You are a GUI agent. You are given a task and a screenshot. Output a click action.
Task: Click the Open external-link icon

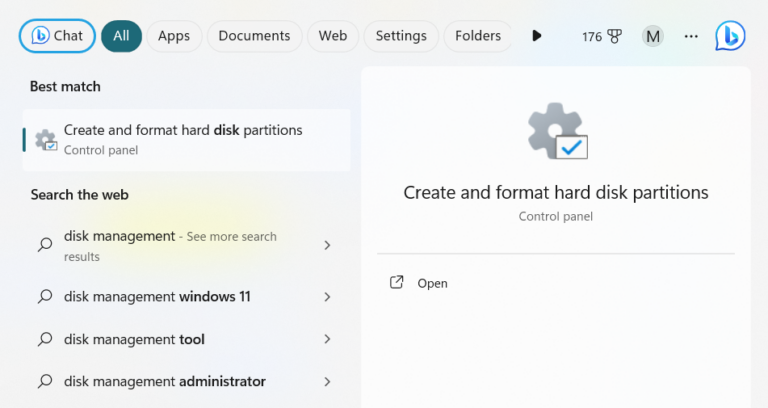pos(396,283)
